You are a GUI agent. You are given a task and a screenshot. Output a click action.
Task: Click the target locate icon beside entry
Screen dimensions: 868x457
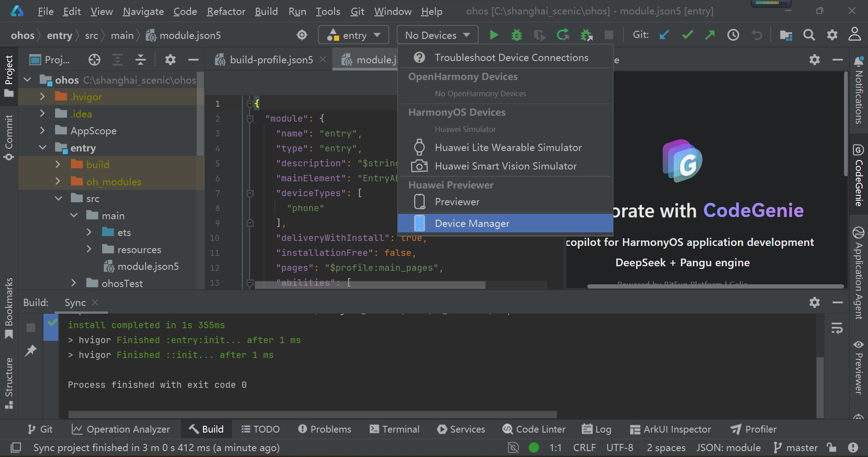pyautogui.click(x=302, y=35)
